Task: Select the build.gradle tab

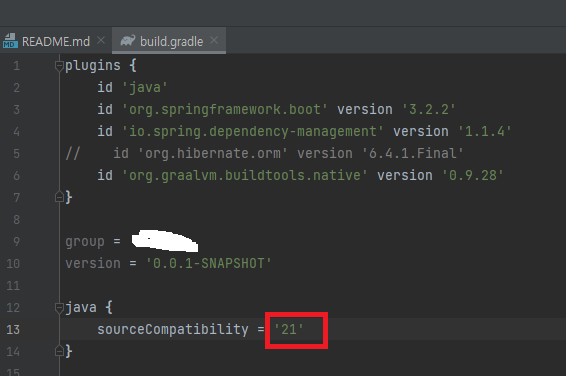Action: [x=169, y=41]
